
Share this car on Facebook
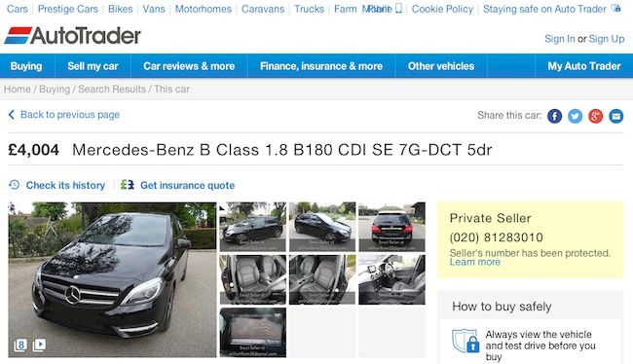[554, 116]
